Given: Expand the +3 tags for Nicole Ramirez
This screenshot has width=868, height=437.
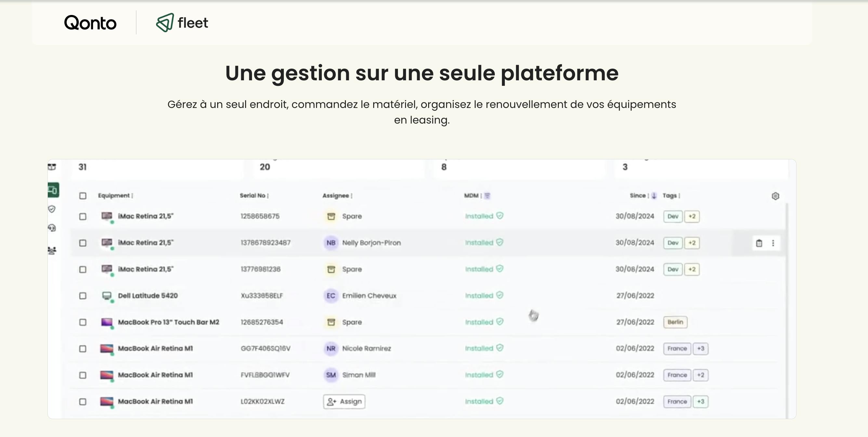Looking at the screenshot, I should tap(701, 348).
